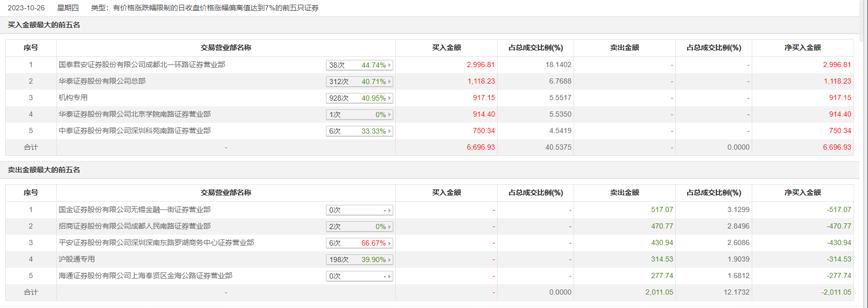
Task: Expand the 38次 44.74% stats box
Action: pyautogui.click(x=359, y=65)
